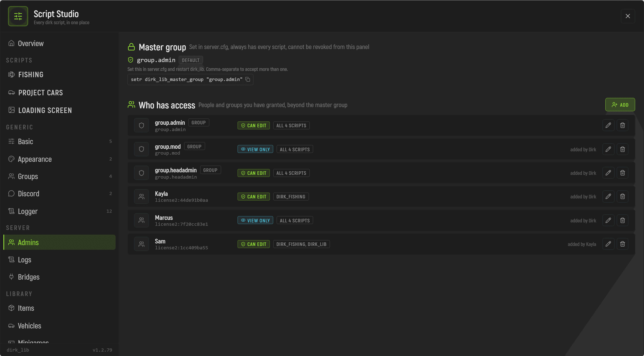Screen dimensions: 644x356
Task: Copy the setr dirk_lib_master_group command
Action: click(248, 80)
